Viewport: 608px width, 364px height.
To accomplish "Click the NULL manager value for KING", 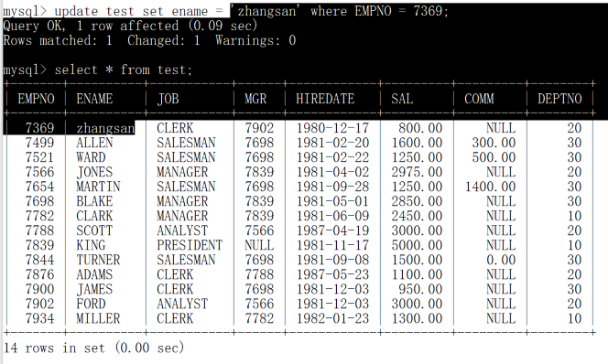I will [259, 245].
